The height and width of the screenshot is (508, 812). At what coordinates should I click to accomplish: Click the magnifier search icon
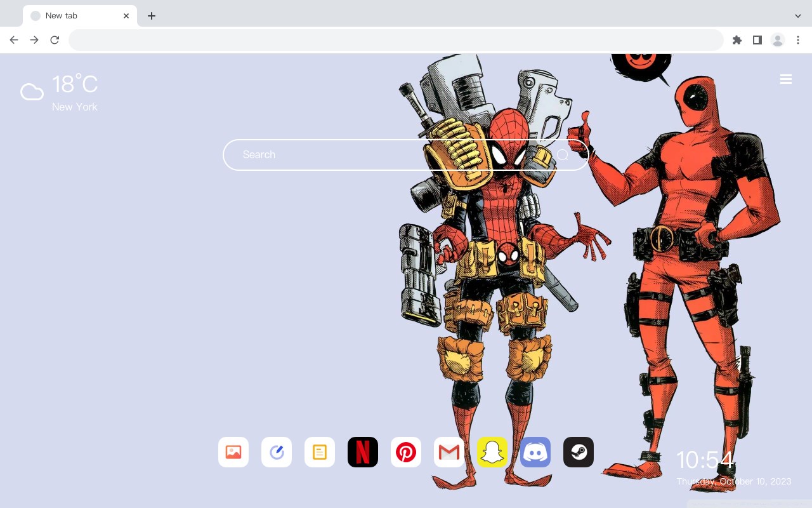coord(563,155)
